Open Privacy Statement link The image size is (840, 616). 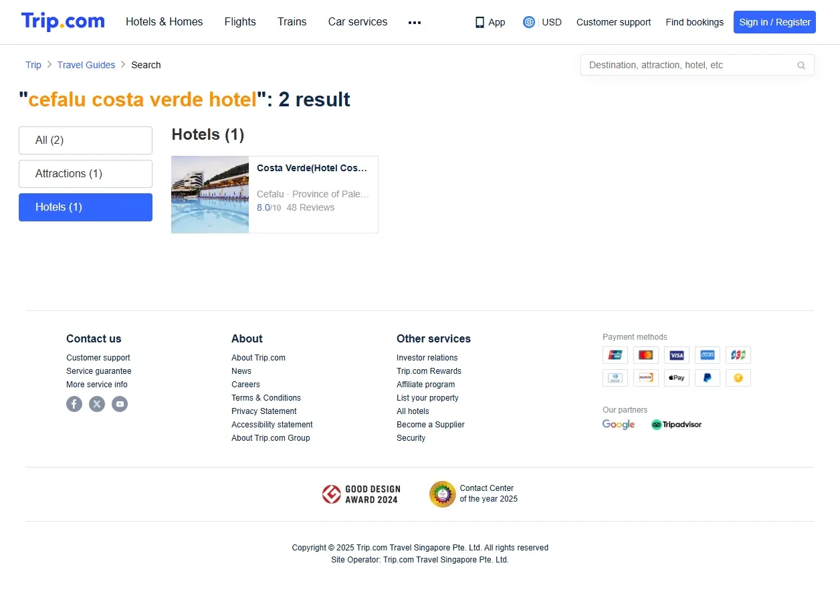(x=264, y=411)
